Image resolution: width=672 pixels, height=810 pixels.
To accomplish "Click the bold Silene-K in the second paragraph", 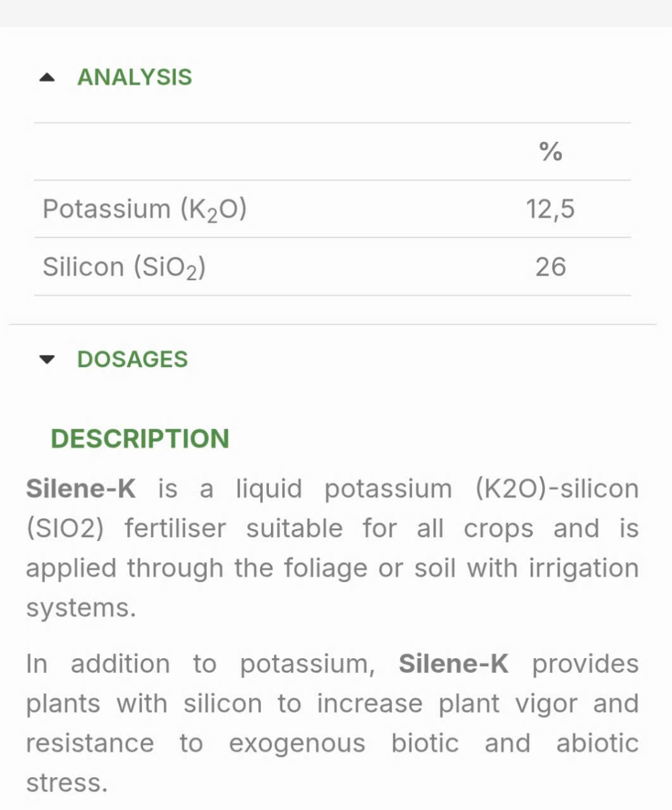I will [454, 663].
